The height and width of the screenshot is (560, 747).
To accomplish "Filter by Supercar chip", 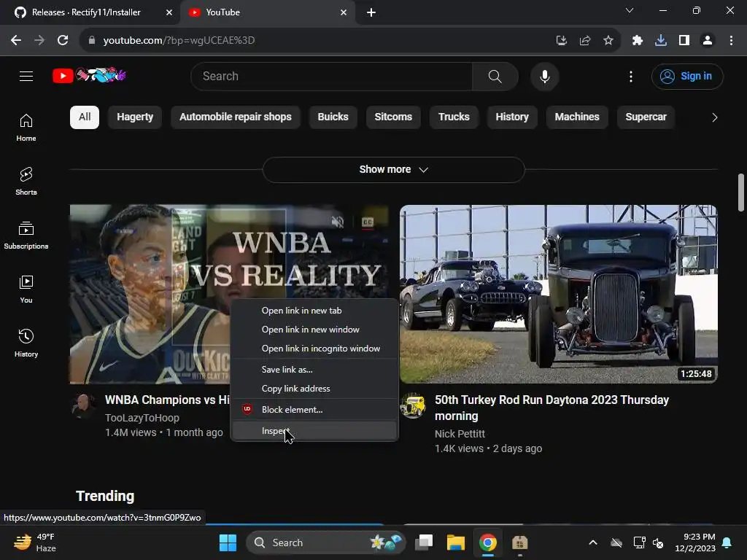I will pyautogui.click(x=646, y=117).
